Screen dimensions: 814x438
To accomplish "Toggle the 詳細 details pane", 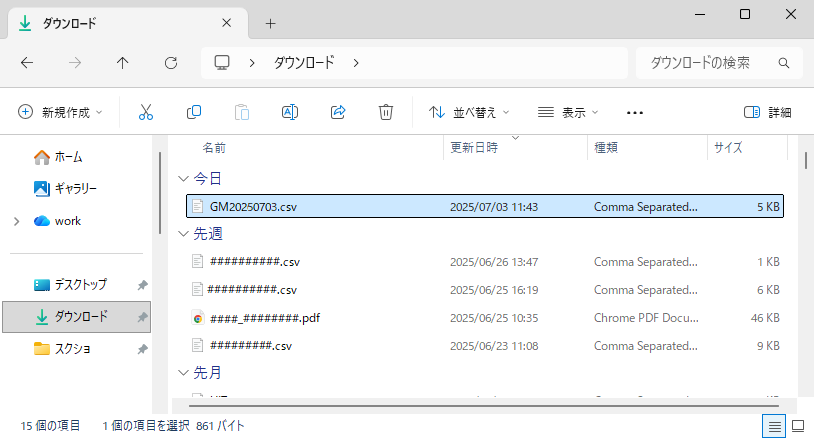I will [767, 112].
